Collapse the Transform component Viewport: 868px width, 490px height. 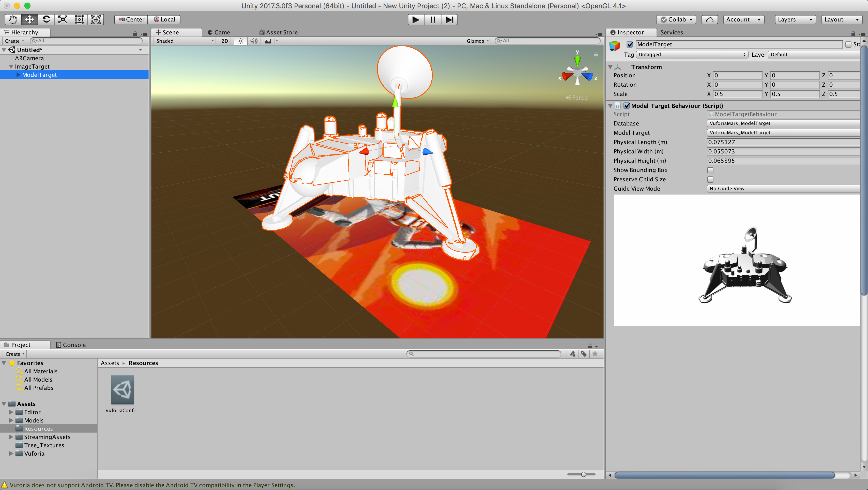tap(610, 67)
